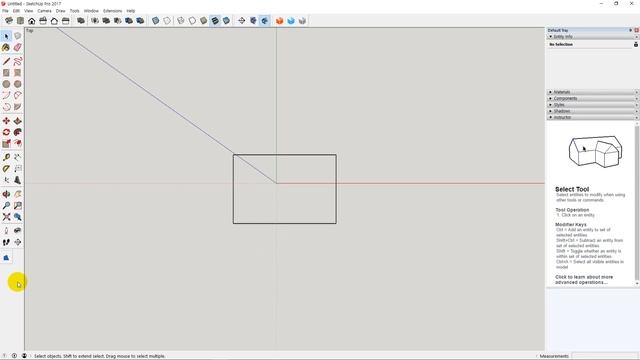Enable Wireframe face style
640x360 pixels.
181,21
